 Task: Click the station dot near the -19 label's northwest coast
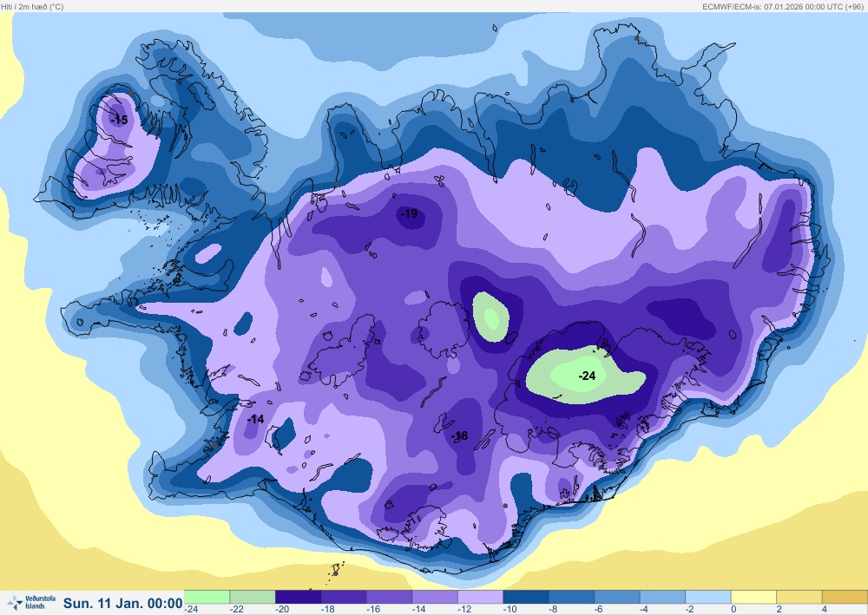(x=336, y=184)
